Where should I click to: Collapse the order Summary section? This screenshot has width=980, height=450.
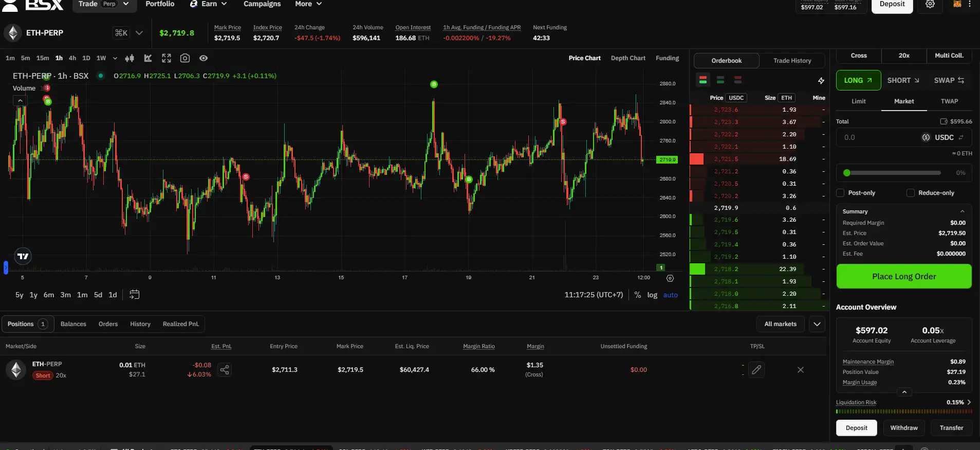click(x=962, y=211)
